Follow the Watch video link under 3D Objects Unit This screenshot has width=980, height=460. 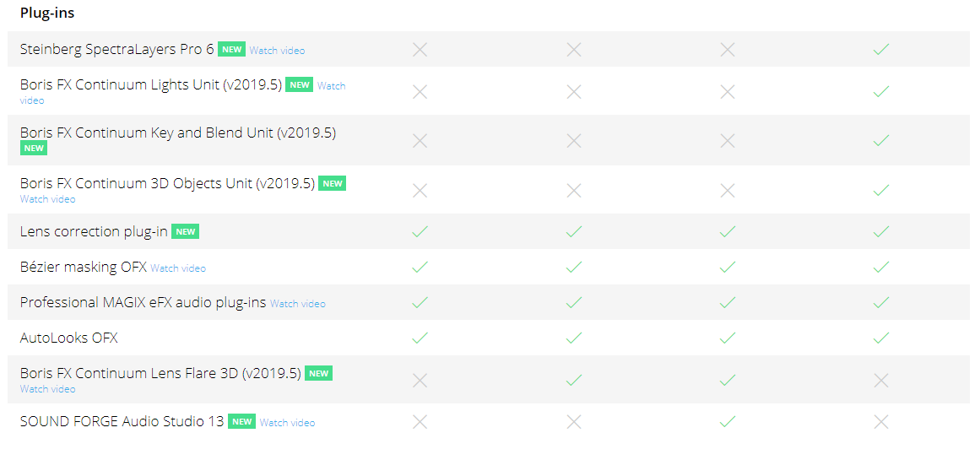[47, 200]
